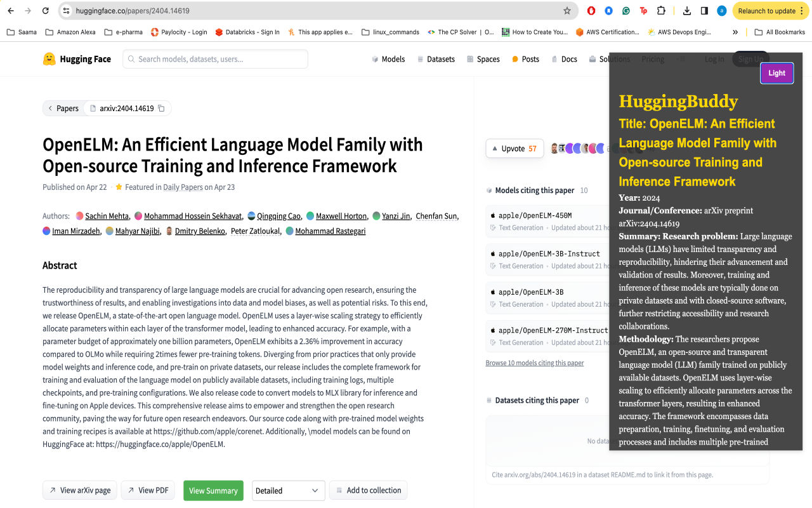
Task: Go to Docs in the nav bar
Action: coord(565,59)
